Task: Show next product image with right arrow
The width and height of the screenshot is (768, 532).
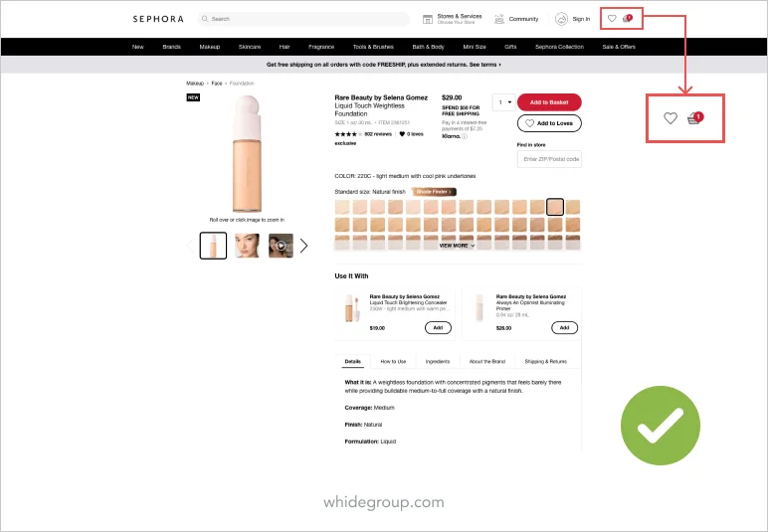Action: point(303,246)
